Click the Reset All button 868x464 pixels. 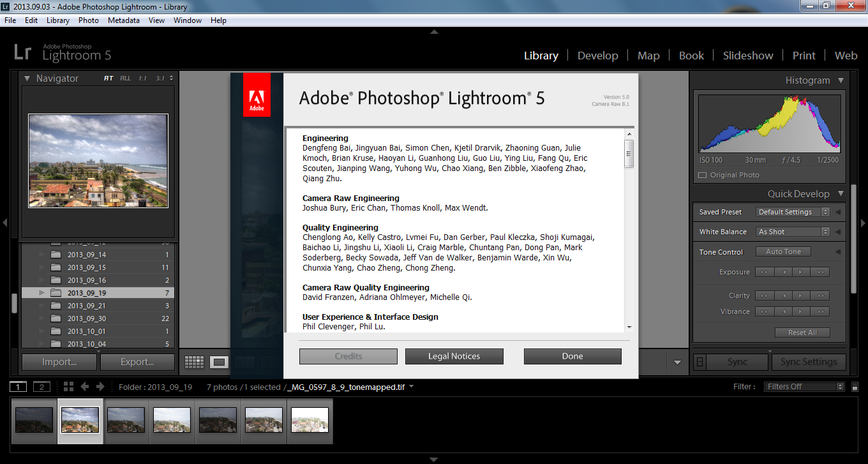tap(802, 333)
